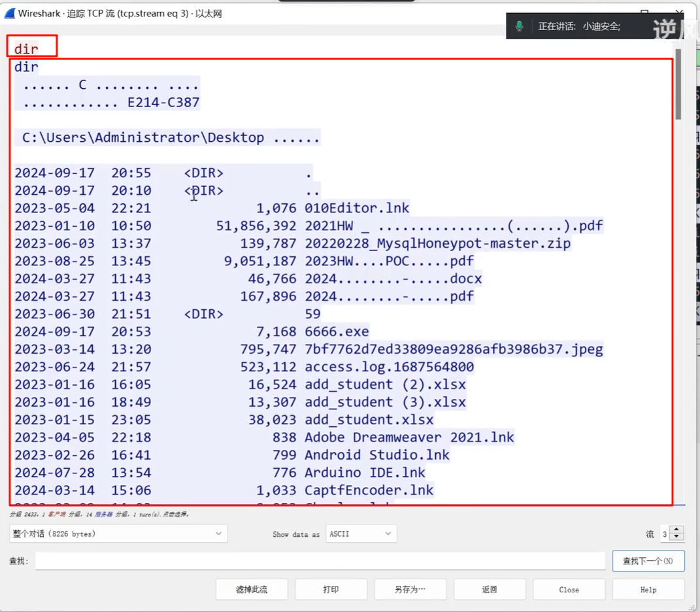Open 另存为… to save the stream
Viewport: 700px width, 612px height.
(x=410, y=590)
